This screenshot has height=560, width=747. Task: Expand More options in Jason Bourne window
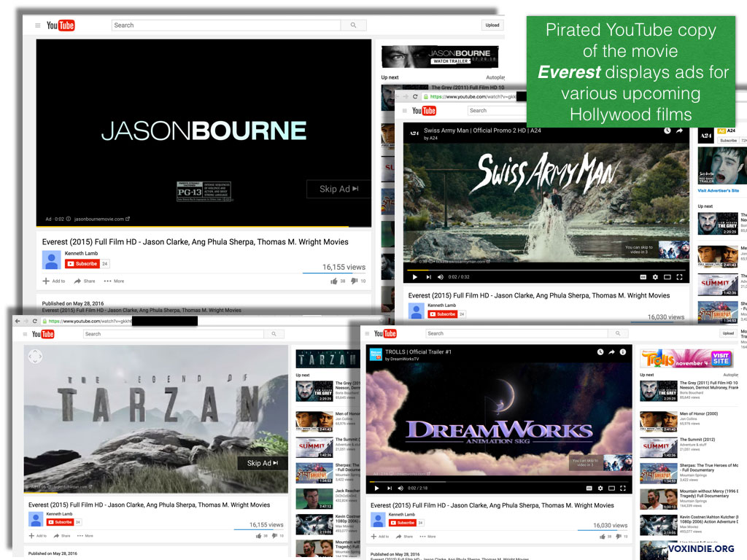coord(115,281)
